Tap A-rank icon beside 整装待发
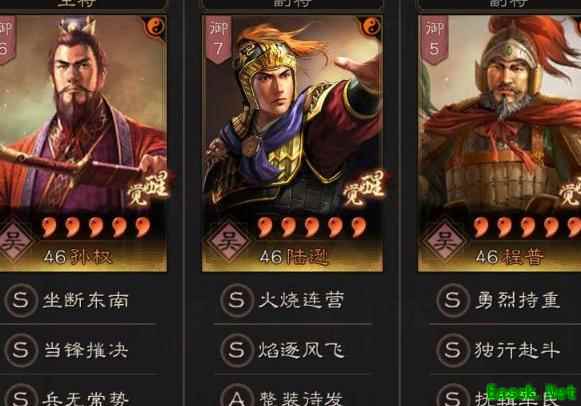This screenshot has height=406, width=581. click(x=237, y=397)
